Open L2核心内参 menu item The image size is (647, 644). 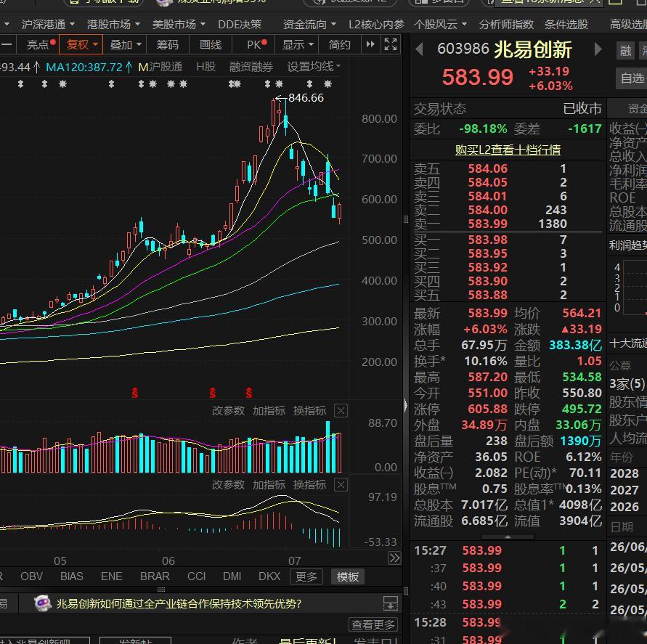pyautogui.click(x=376, y=25)
